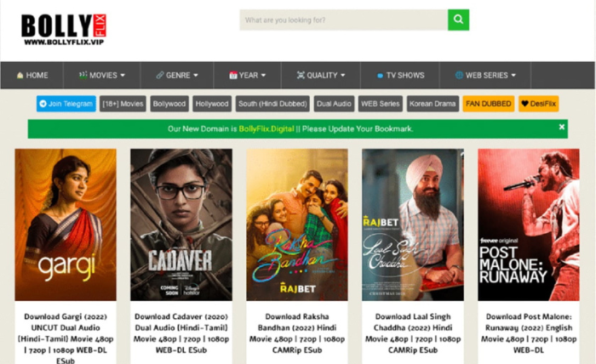
Task: Select the Hollywood category button
Action: coord(212,104)
